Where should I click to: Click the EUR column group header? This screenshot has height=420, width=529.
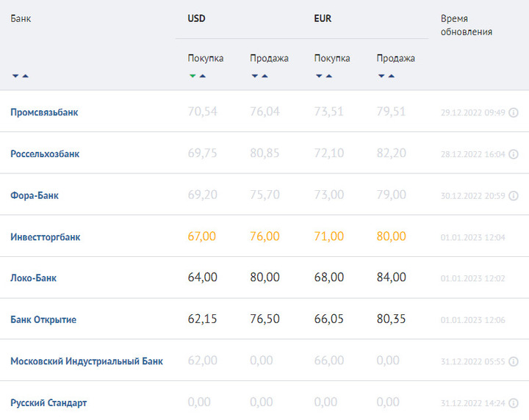323,18
